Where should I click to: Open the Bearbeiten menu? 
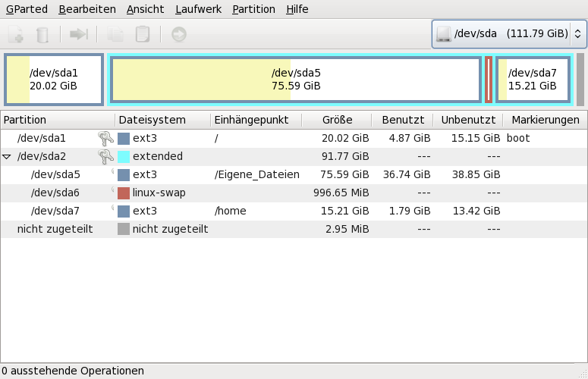[x=87, y=9]
